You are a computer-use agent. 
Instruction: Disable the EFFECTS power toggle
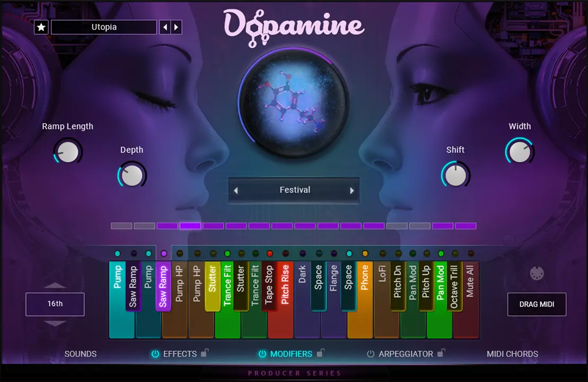click(x=155, y=354)
